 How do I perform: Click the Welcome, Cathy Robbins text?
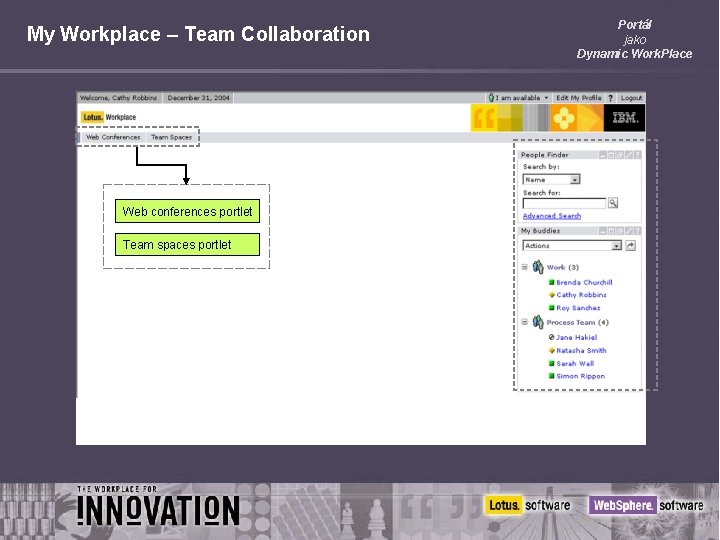click(118, 98)
